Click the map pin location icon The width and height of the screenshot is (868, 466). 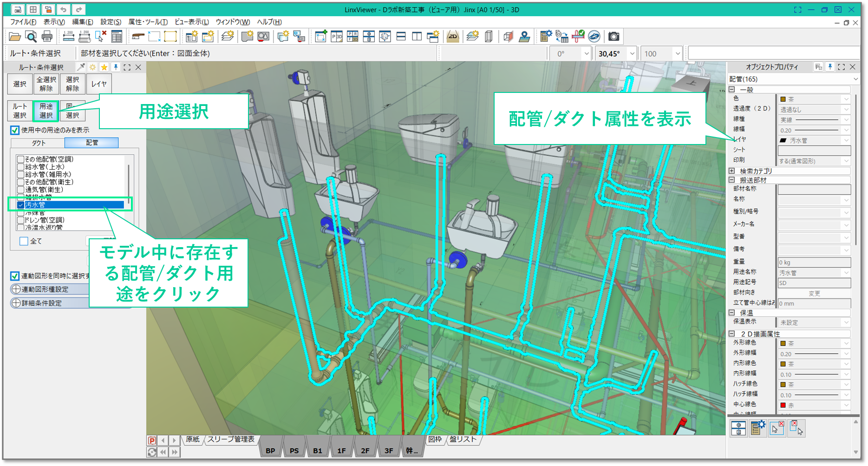(x=524, y=36)
